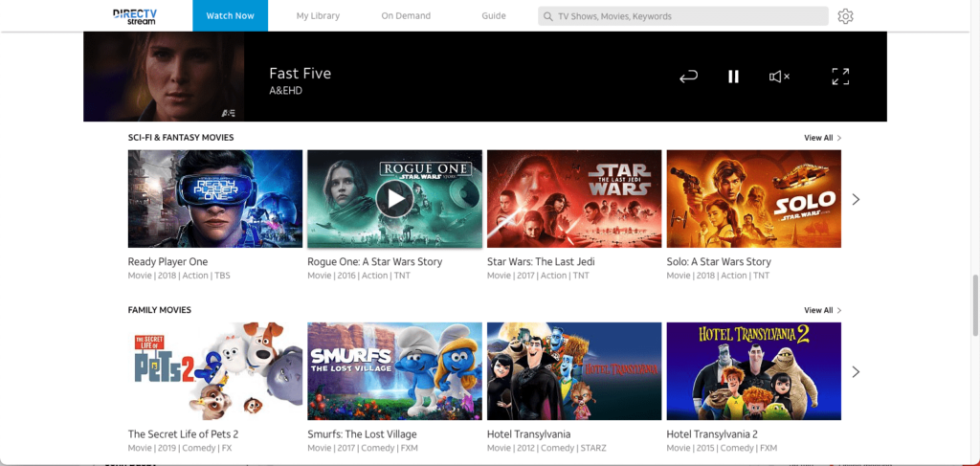Click the Ready Player One title
Viewport: 980px width, 466px height.
167,262
